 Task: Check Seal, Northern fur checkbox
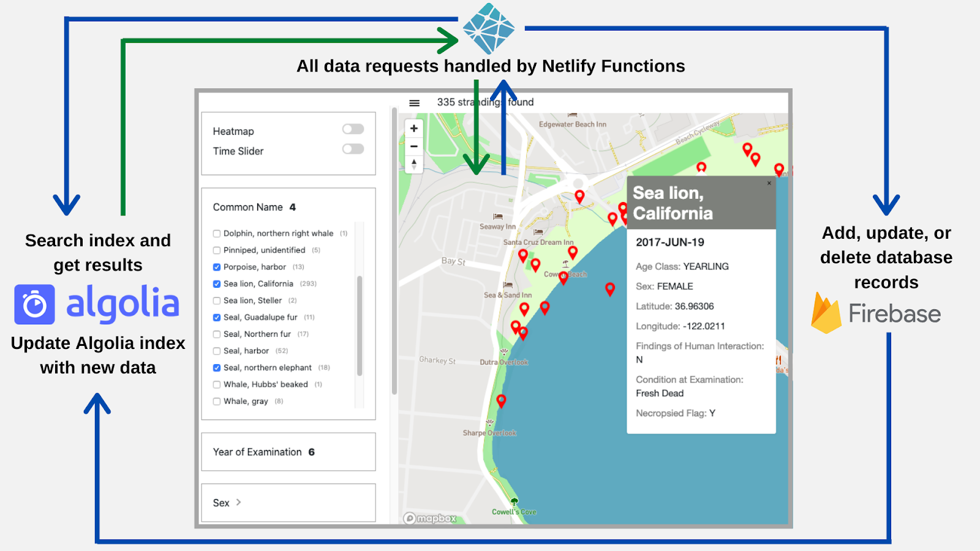(x=217, y=334)
